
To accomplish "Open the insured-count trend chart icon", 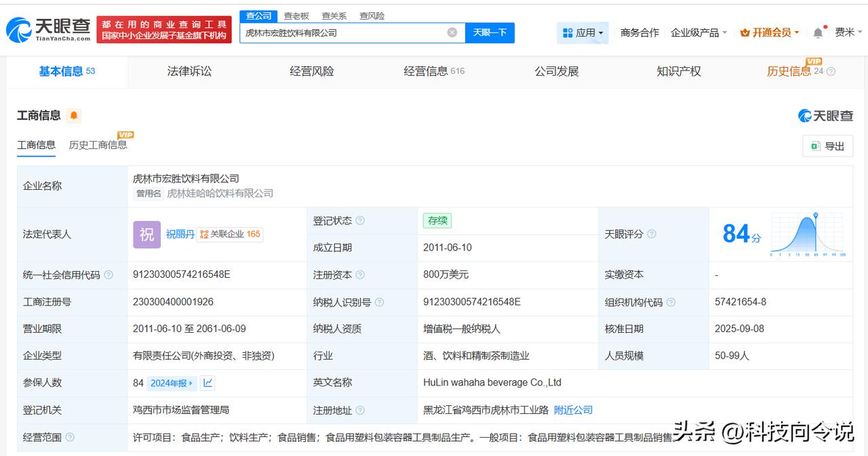I will [208, 383].
